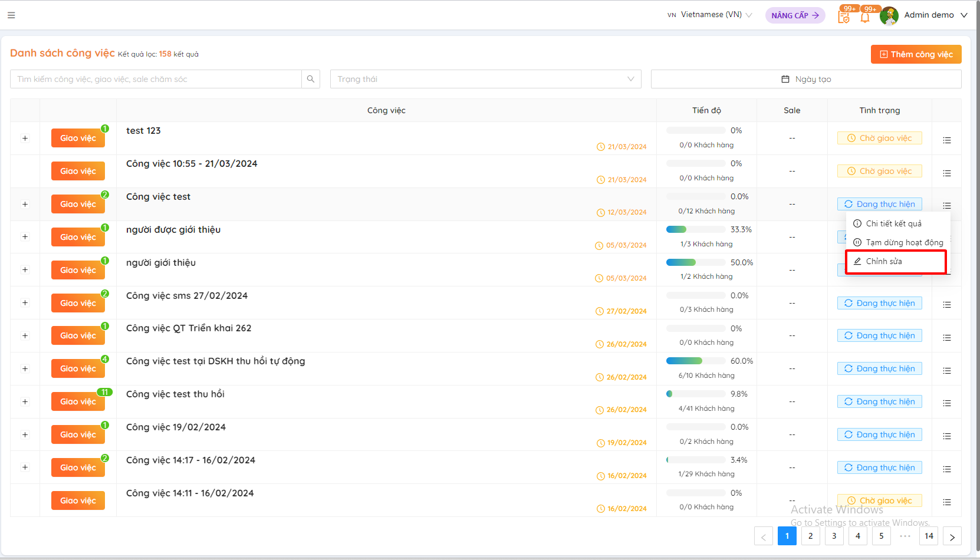The height and width of the screenshot is (560, 980).
Task: Expand the người giới thiệu row
Action: 25,270
